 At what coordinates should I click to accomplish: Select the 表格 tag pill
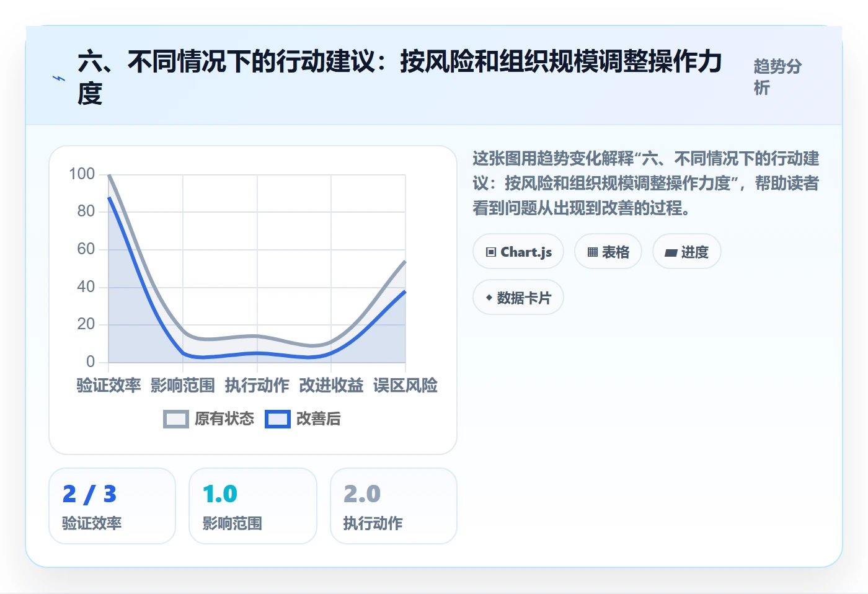[608, 252]
